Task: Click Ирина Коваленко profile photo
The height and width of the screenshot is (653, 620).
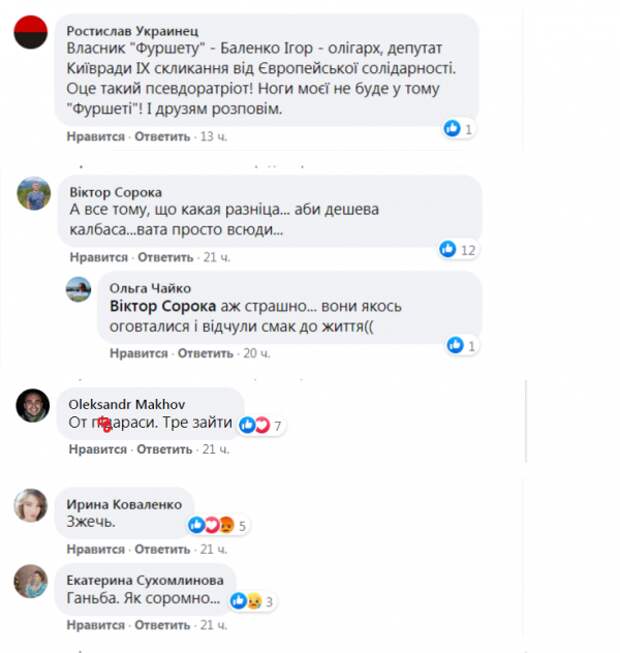Action: click(x=31, y=505)
